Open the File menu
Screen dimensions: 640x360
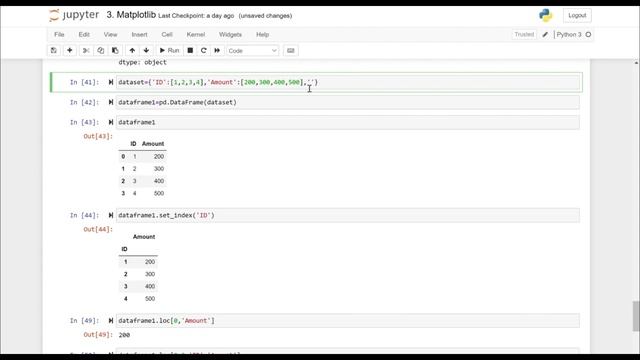[x=59, y=35]
